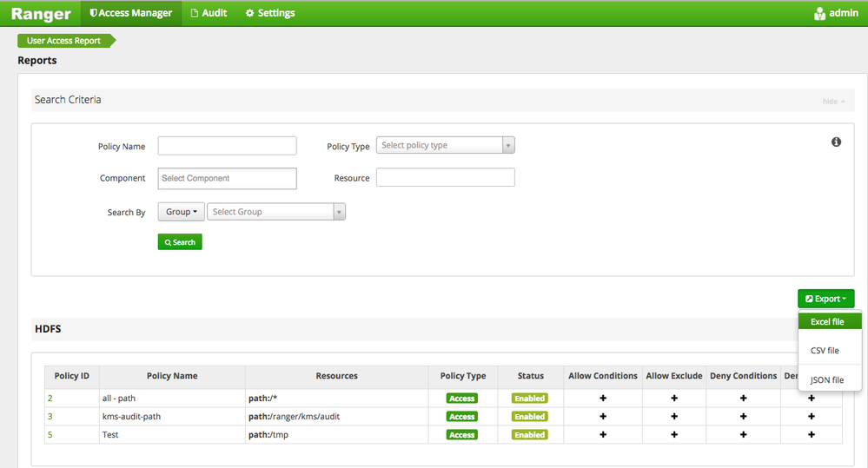
Task: Open the Settings tab
Action: (x=270, y=13)
